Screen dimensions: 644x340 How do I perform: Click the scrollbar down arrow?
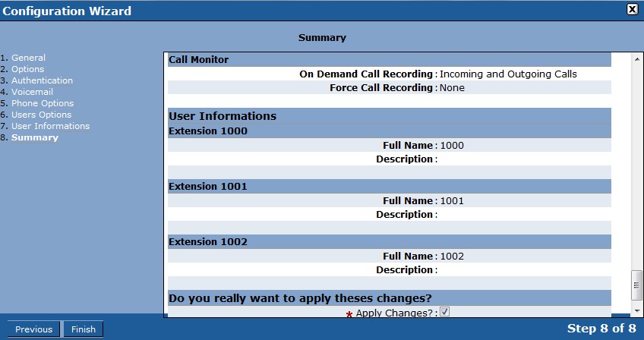click(636, 311)
